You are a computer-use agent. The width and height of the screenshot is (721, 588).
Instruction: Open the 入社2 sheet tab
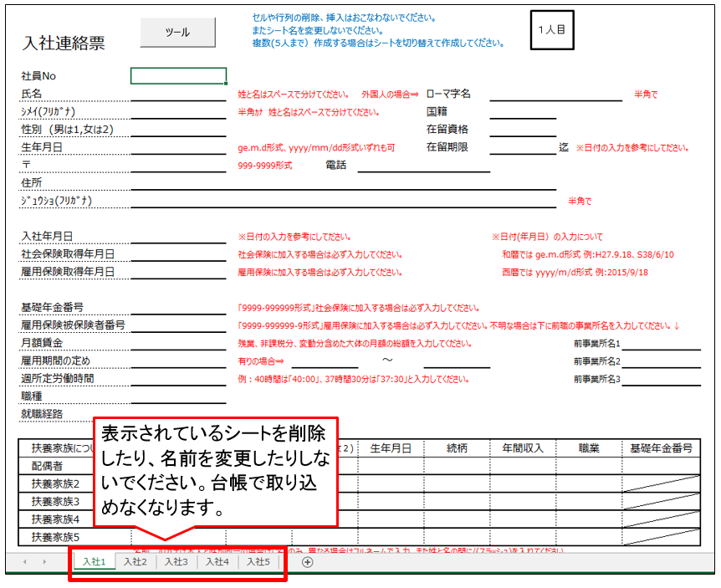[135, 562]
